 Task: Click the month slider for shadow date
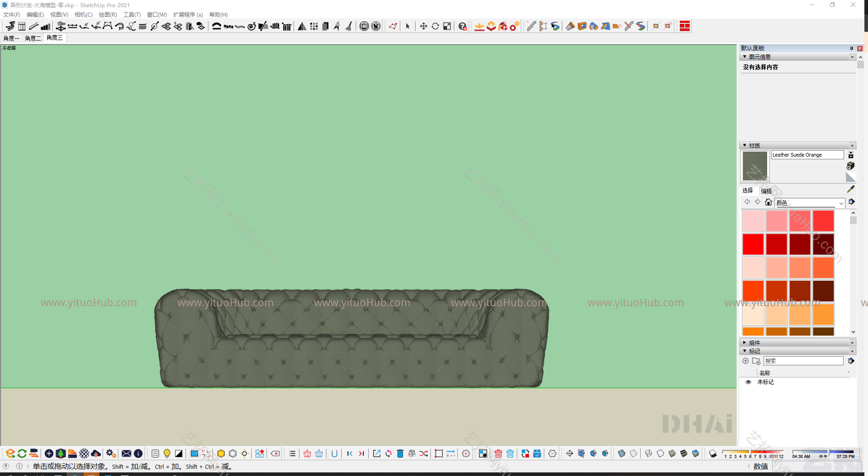[x=753, y=452]
